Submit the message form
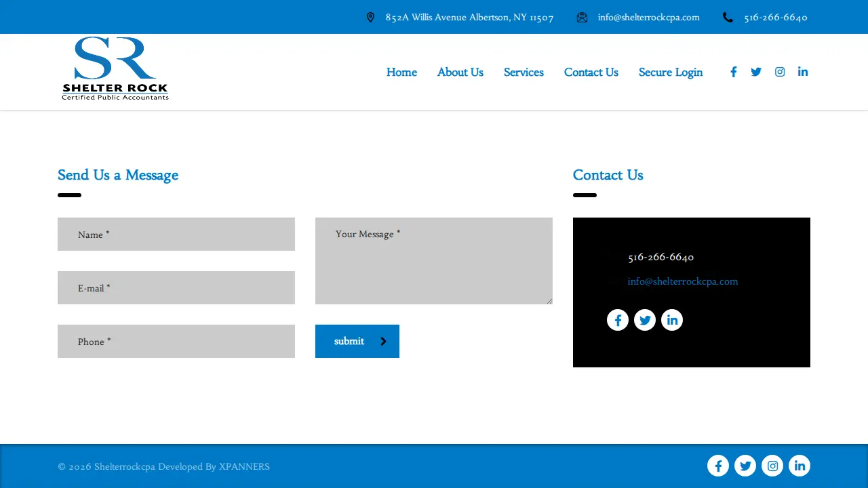The width and height of the screenshot is (868, 488). point(357,341)
